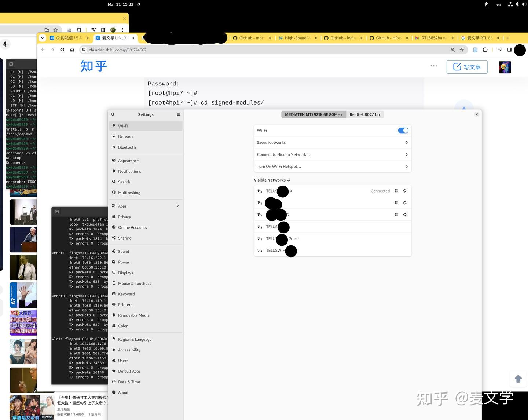Click the microphone icon on left edge
The image size is (528, 420).
click(5, 44)
